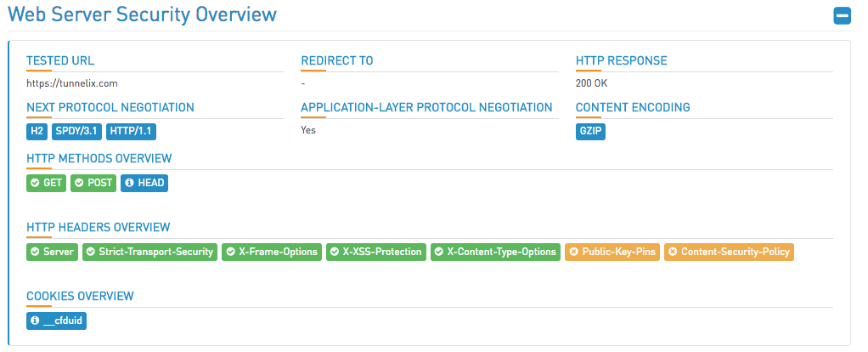Click the GZIP content encoding badge
The height and width of the screenshot is (352, 868).
tap(590, 132)
